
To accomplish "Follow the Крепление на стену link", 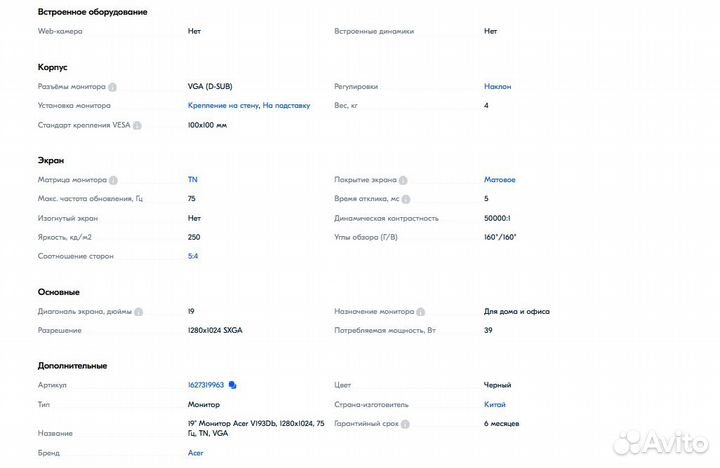I will click(x=223, y=105).
